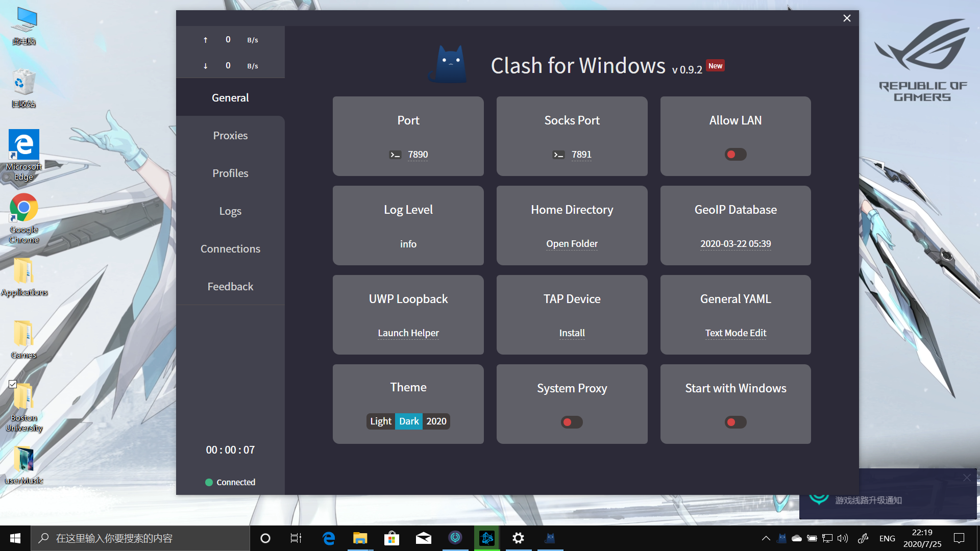Toggle the Allow LAN switch
This screenshot has height=551, width=980.
(x=736, y=154)
